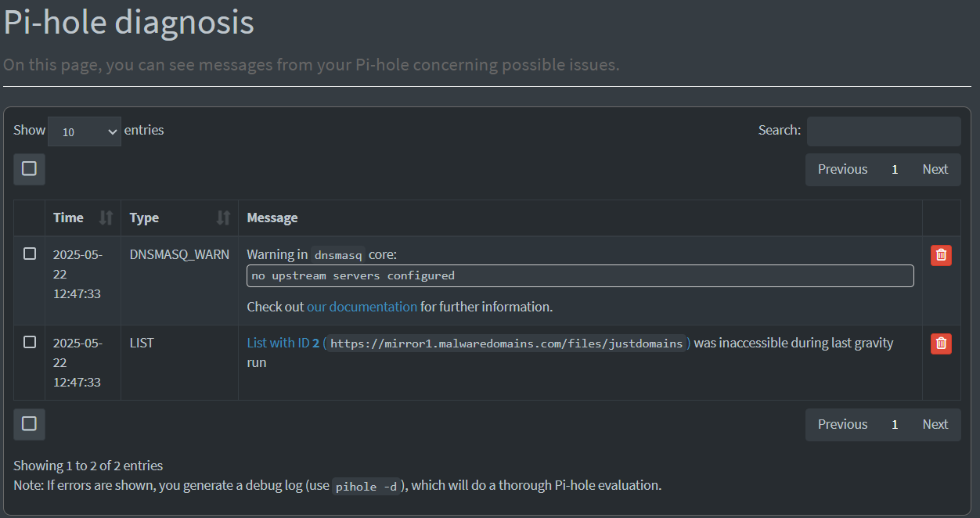The width and height of the screenshot is (980, 518).
Task: Click the Type column sort icon
Action: click(x=224, y=218)
